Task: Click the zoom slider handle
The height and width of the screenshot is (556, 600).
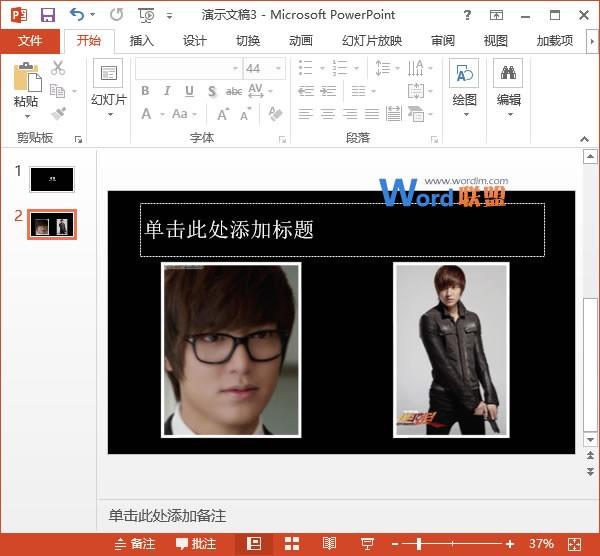Action: (x=418, y=544)
